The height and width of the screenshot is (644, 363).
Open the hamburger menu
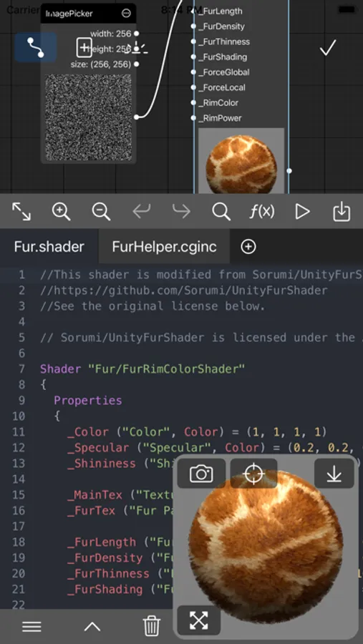pos(32,627)
